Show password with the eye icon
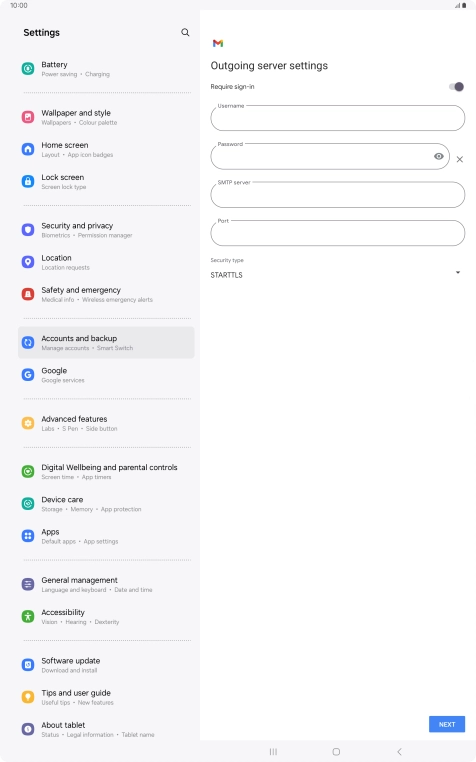This screenshot has width=476, height=762. (439, 156)
